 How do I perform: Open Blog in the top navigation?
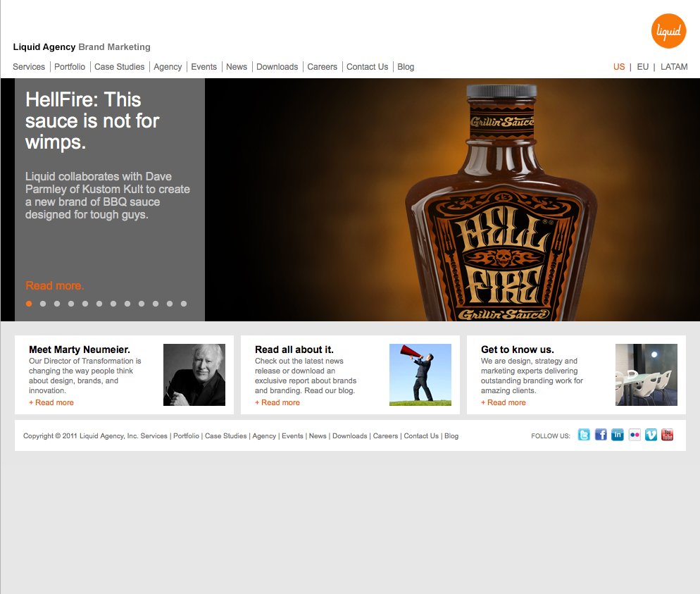pyautogui.click(x=406, y=66)
